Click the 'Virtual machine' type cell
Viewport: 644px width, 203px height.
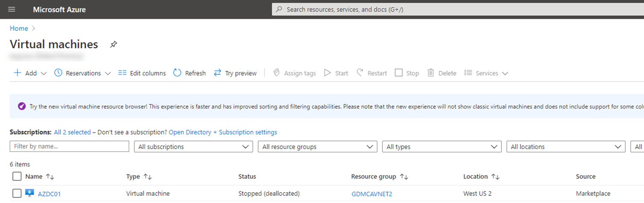click(148, 194)
